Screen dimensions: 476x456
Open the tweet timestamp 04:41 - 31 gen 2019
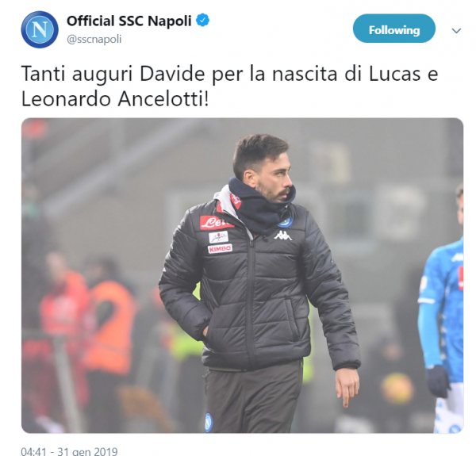pyautogui.click(x=69, y=451)
